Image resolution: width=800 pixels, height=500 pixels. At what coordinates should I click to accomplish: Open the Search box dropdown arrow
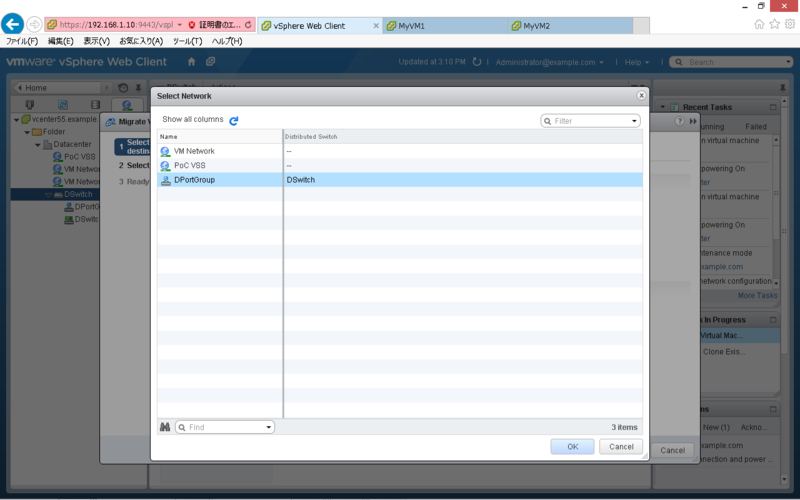[788, 62]
